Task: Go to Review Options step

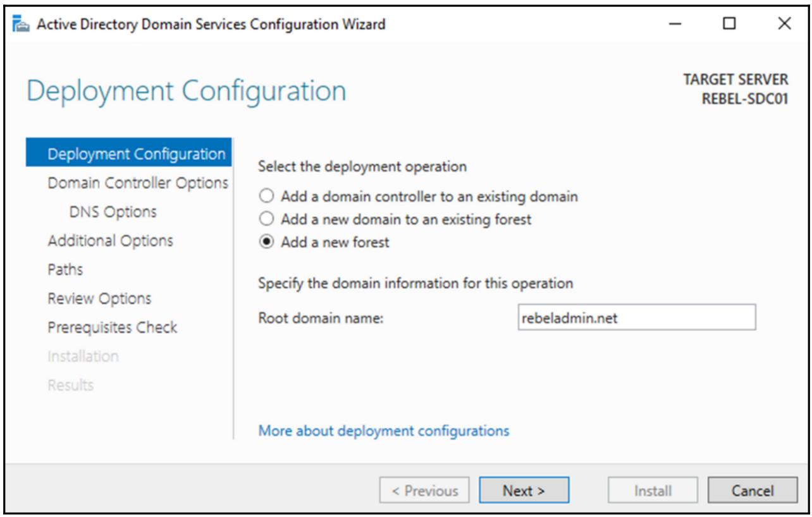Action: click(x=99, y=298)
